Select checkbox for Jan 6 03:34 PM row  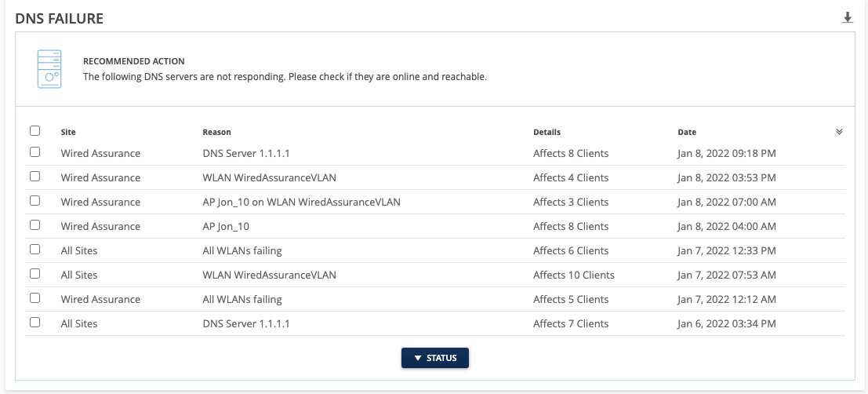click(35, 323)
